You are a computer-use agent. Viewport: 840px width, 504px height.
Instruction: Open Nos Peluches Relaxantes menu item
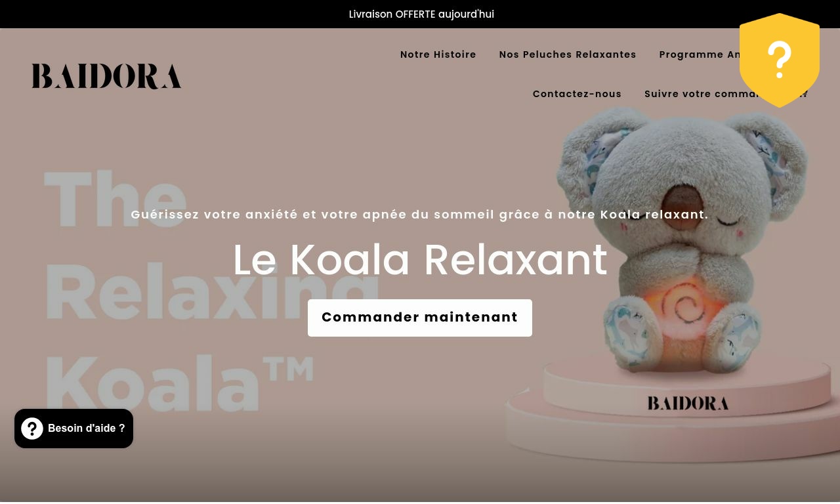click(568, 54)
